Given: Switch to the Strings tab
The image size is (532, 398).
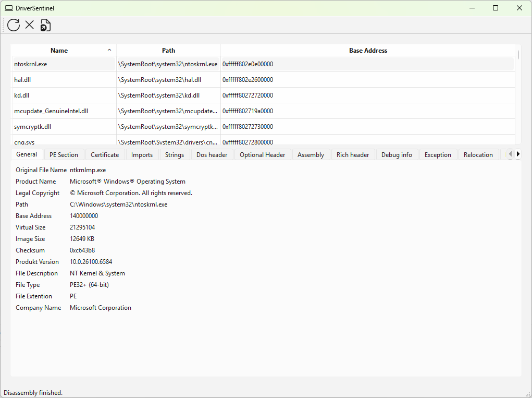Looking at the screenshot, I should [175, 155].
